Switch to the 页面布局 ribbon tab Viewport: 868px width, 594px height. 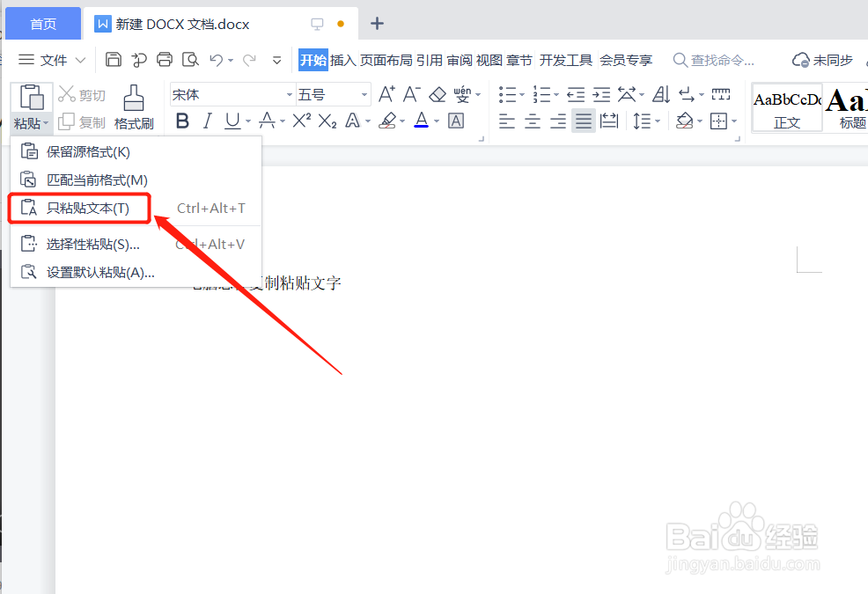point(386,60)
